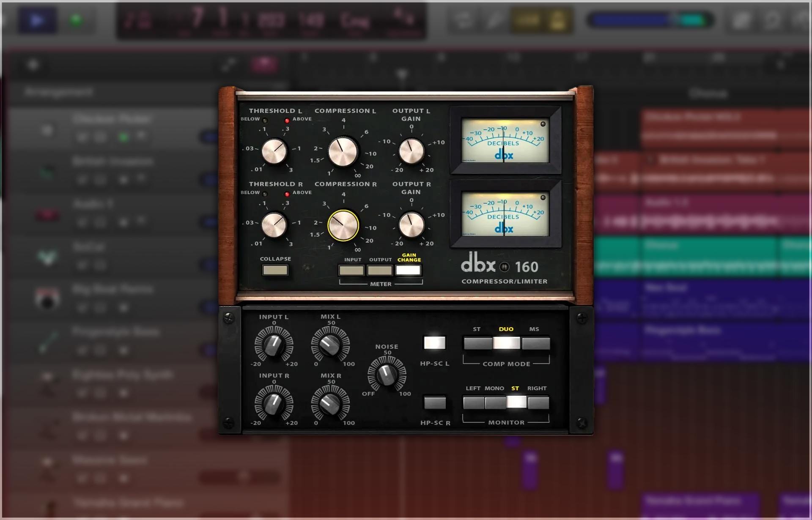This screenshot has width=812, height=520.
Task: Click the Threshold R knob
Action: click(x=274, y=225)
